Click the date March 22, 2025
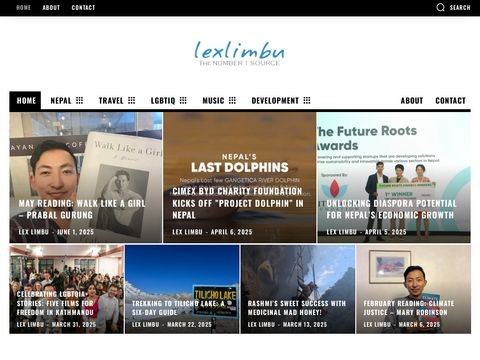480x360 pixels. click(x=190, y=324)
